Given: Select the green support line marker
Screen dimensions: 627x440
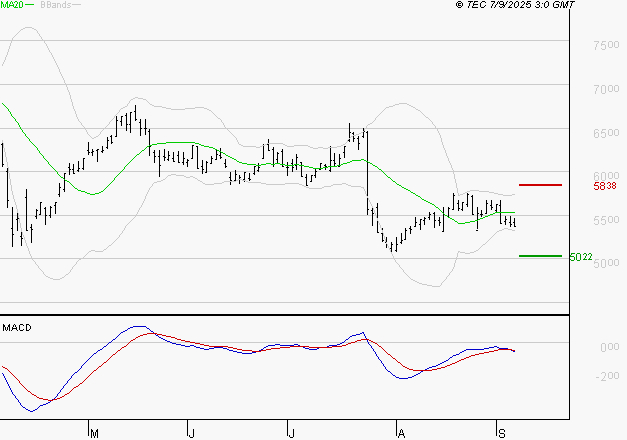Looking at the screenshot, I should (540, 256).
